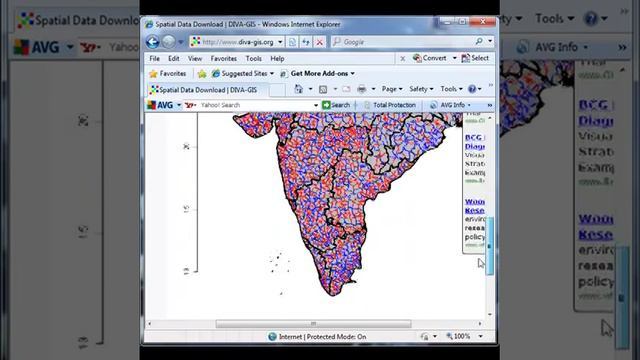Click the Help question mark icon
The width and height of the screenshot is (640, 360).
pos(472,89)
